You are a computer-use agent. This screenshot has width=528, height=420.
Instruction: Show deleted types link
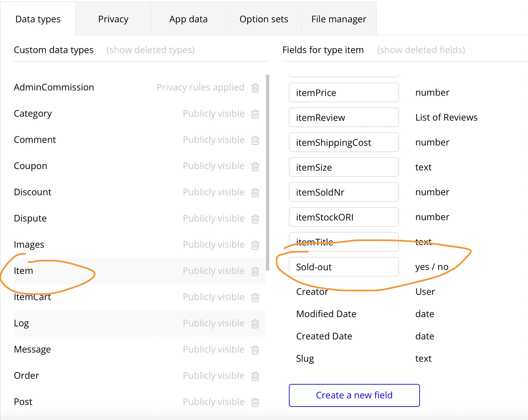tap(150, 50)
